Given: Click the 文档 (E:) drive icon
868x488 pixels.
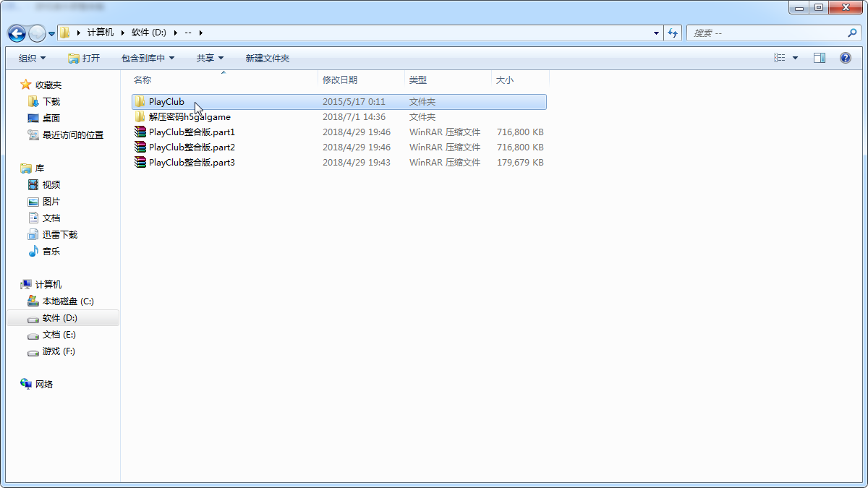Looking at the screenshot, I should tap(33, 335).
